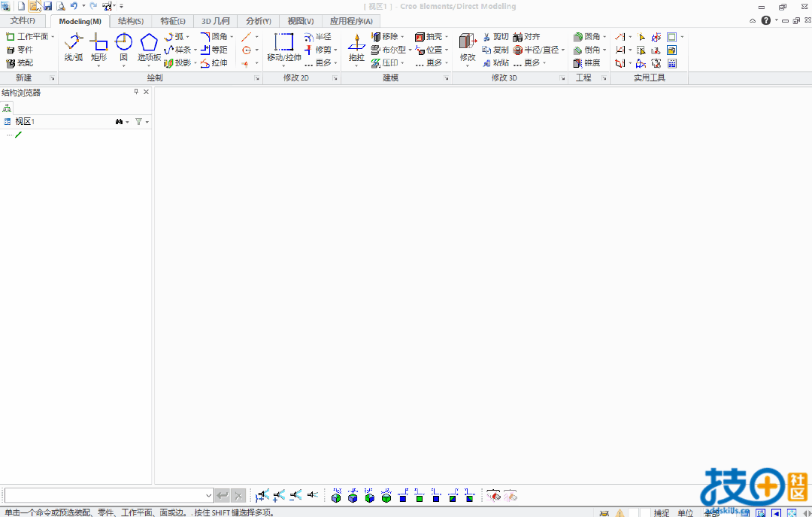Viewport: 812px width, 517px height.
Task: Open the 文件(F) menu tab
Action: pos(23,21)
